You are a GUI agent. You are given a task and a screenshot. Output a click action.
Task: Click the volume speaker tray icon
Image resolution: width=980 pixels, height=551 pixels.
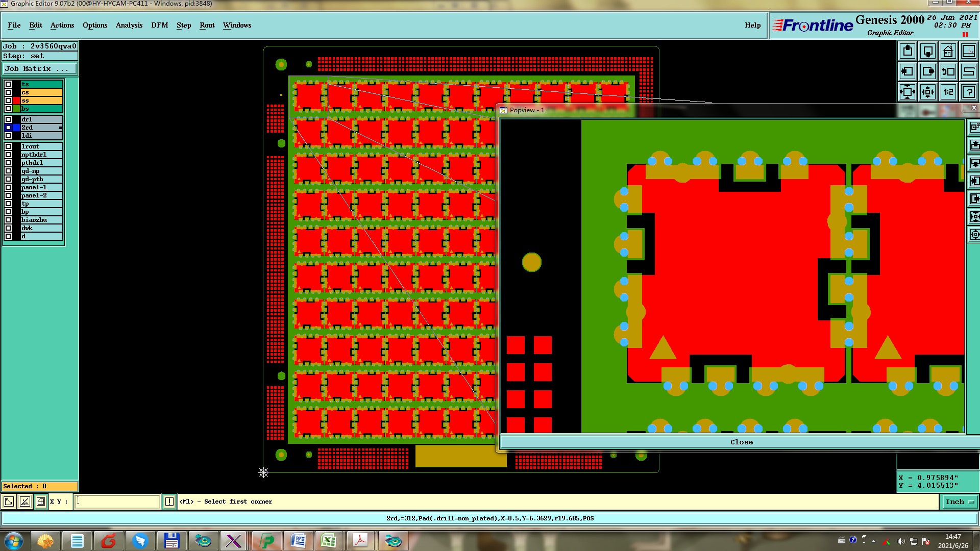pos(901,541)
